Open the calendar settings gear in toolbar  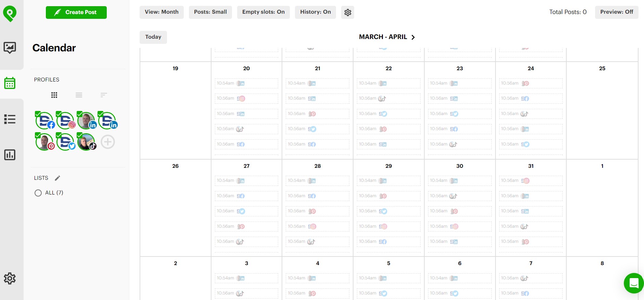tap(348, 12)
